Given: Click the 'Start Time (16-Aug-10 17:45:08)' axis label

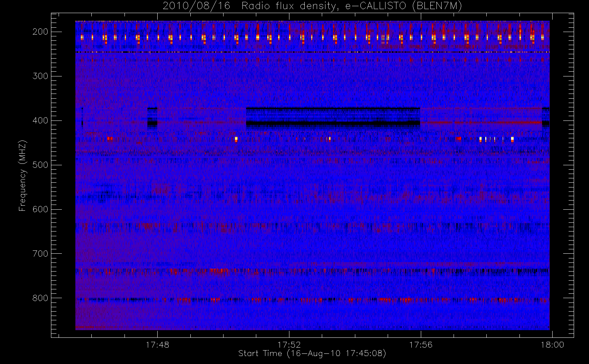Looking at the screenshot, I should 312,353.
